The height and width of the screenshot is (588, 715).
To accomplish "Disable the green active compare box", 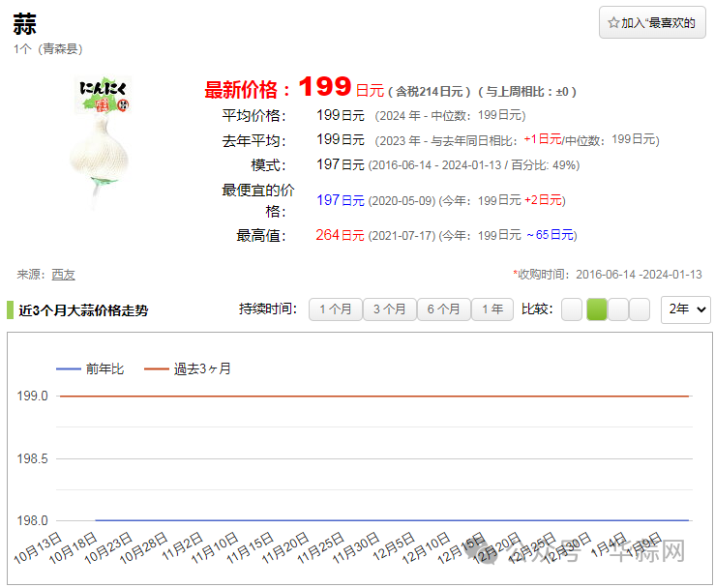I will (x=597, y=309).
